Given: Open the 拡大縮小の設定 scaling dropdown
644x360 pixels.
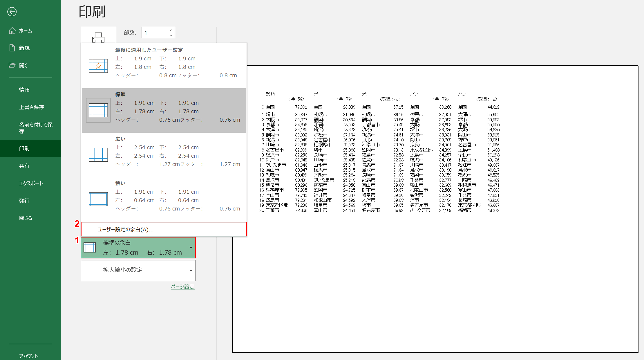Looking at the screenshot, I should point(138,270).
